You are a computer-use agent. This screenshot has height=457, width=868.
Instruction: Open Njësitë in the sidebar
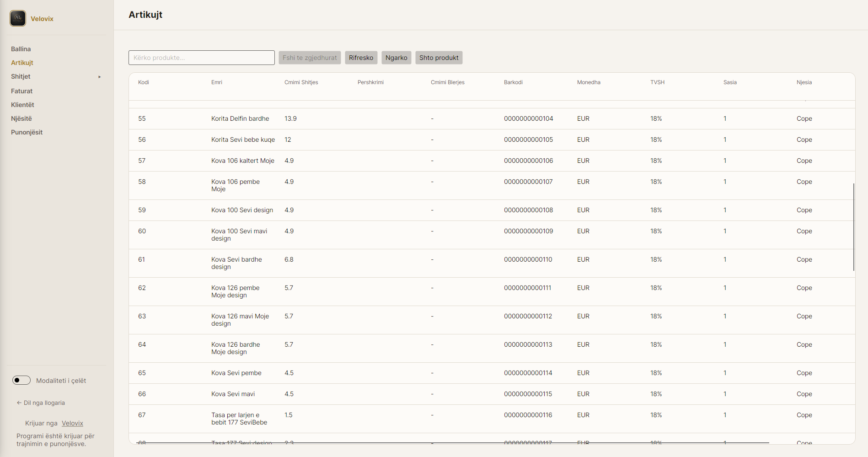pos(21,118)
